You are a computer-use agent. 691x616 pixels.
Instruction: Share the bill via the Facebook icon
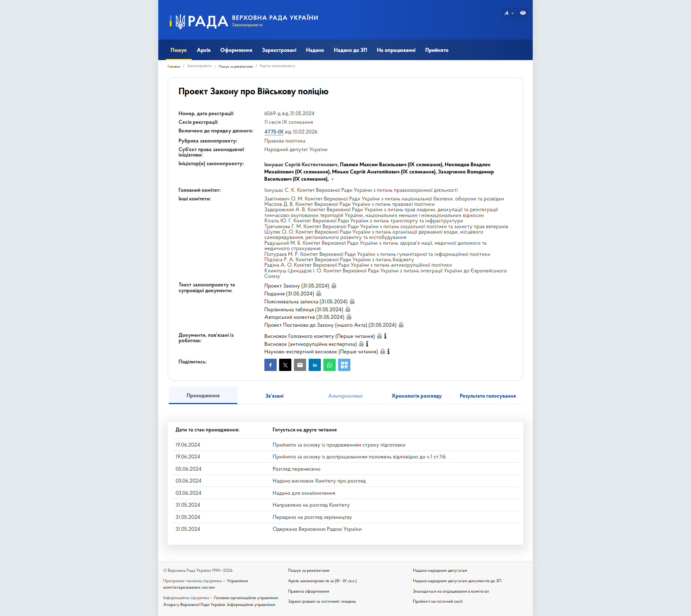click(271, 365)
